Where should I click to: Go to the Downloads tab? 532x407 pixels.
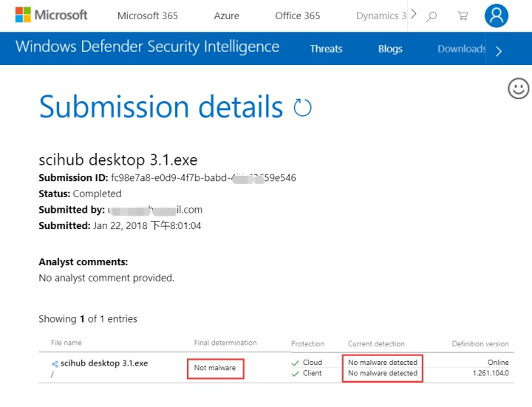click(462, 49)
